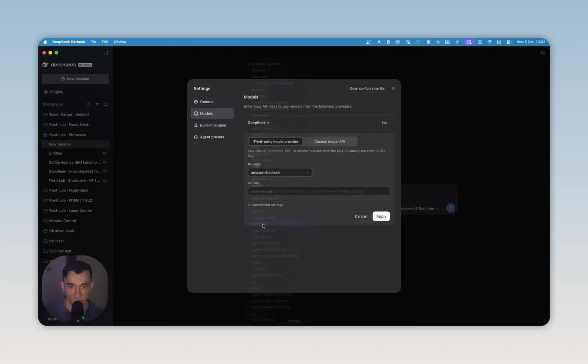Click the workspaces sort icon
The height and width of the screenshot is (364, 588).
tap(97, 104)
